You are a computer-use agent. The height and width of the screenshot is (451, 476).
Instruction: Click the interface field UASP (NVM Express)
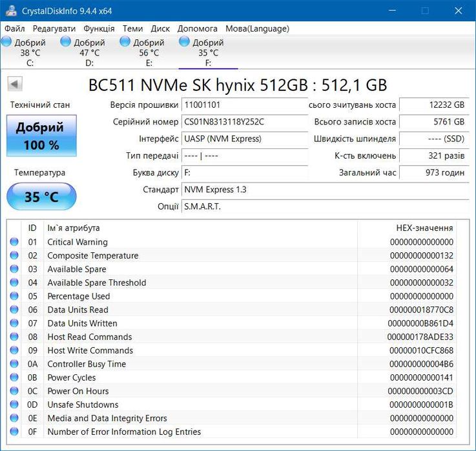pos(245,139)
